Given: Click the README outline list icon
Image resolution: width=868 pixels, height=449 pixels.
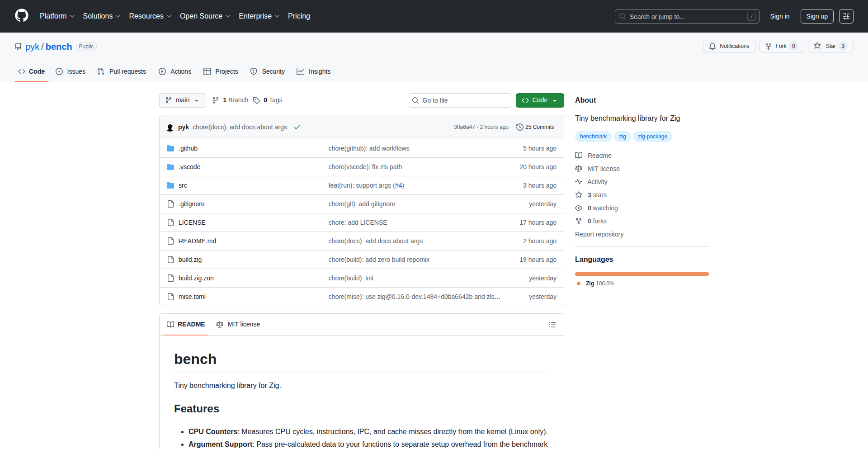Looking at the screenshot, I should coord(552,325).
